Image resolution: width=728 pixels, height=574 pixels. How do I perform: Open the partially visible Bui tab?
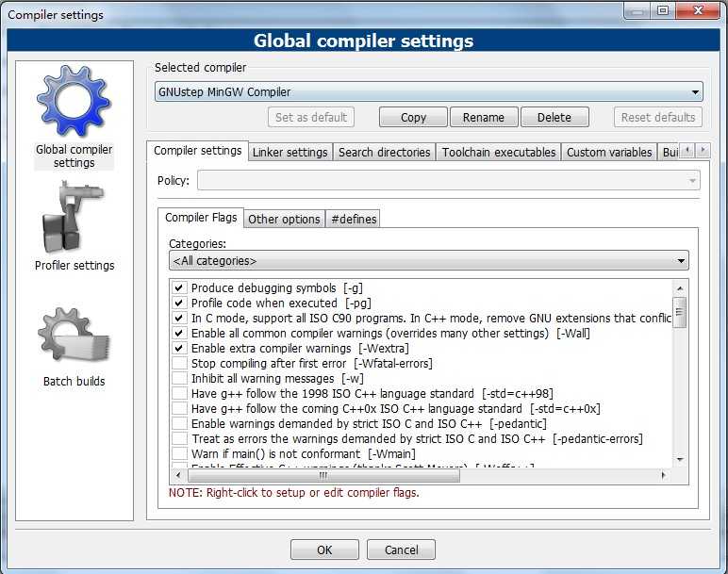pos(670,152)
